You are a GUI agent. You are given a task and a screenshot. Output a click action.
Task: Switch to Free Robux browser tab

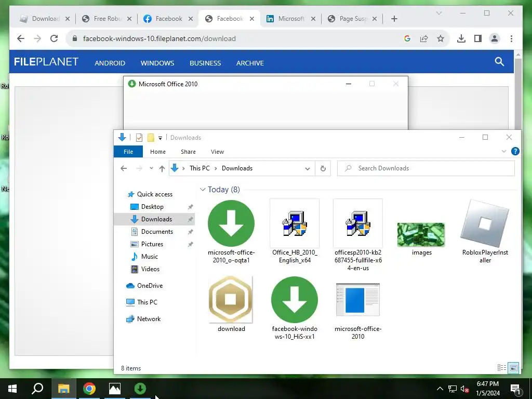[107, 19]
